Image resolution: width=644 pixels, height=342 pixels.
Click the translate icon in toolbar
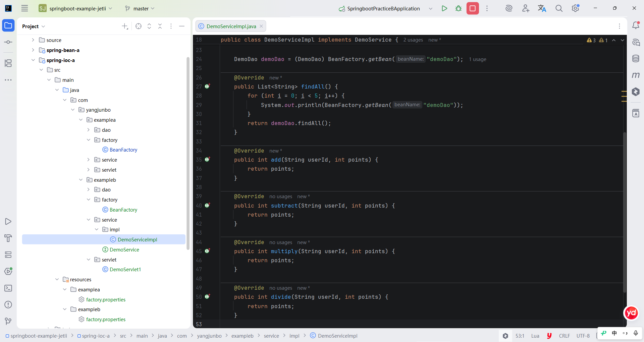coord(542,8)
